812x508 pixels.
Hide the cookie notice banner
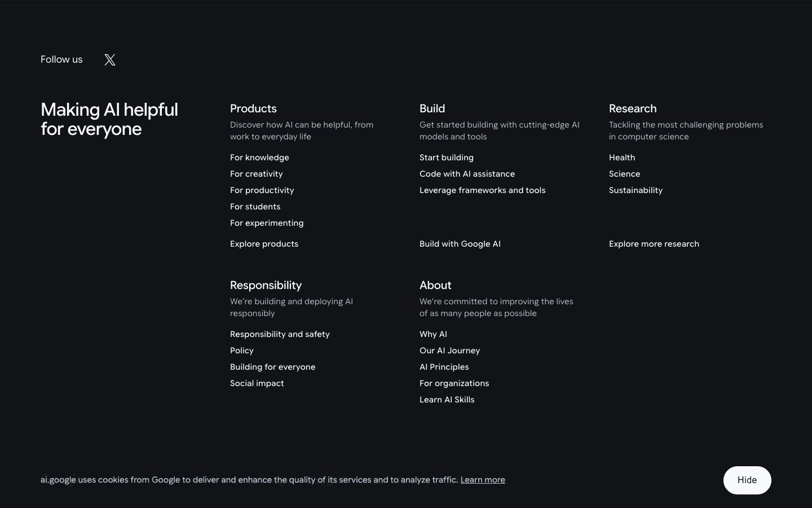coord(747,480)
